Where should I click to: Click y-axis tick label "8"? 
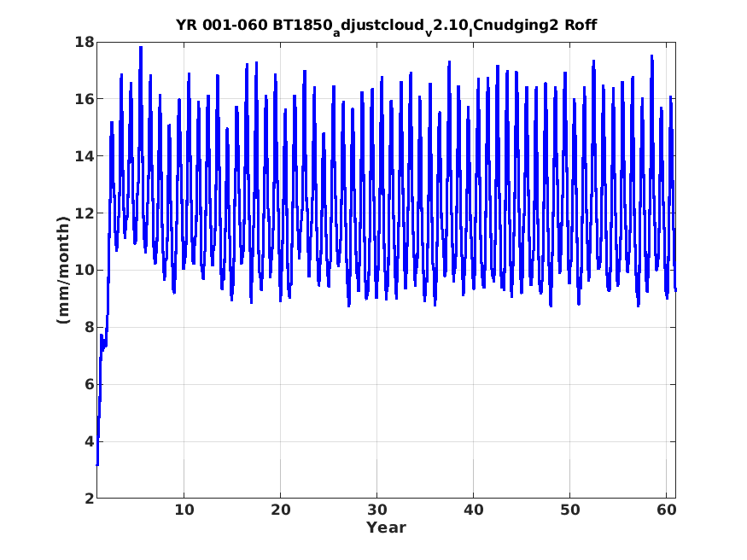[90, 327]
